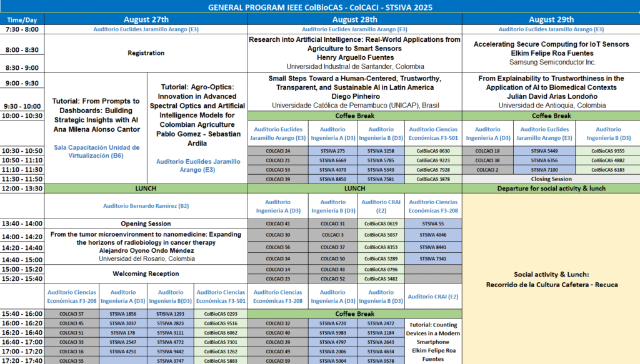Image resolution: width=640 pixels, height=364 pixels.
Task: Click the STSIVA 6720 paper cell
Action: tap(332, 323)
